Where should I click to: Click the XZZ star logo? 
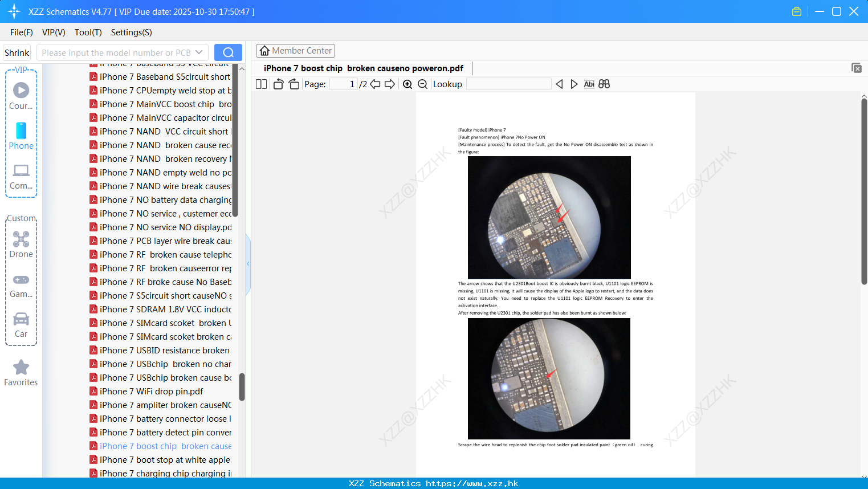pos(14,11)
